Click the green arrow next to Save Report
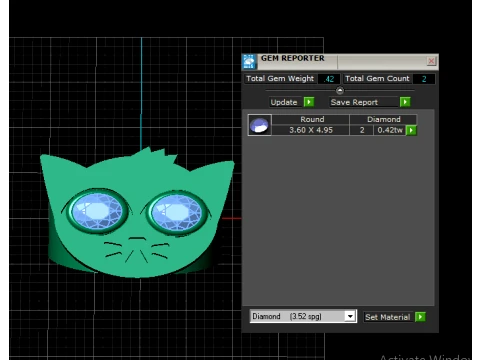Viewport: 480px width, 360px height. pos(405,102)
